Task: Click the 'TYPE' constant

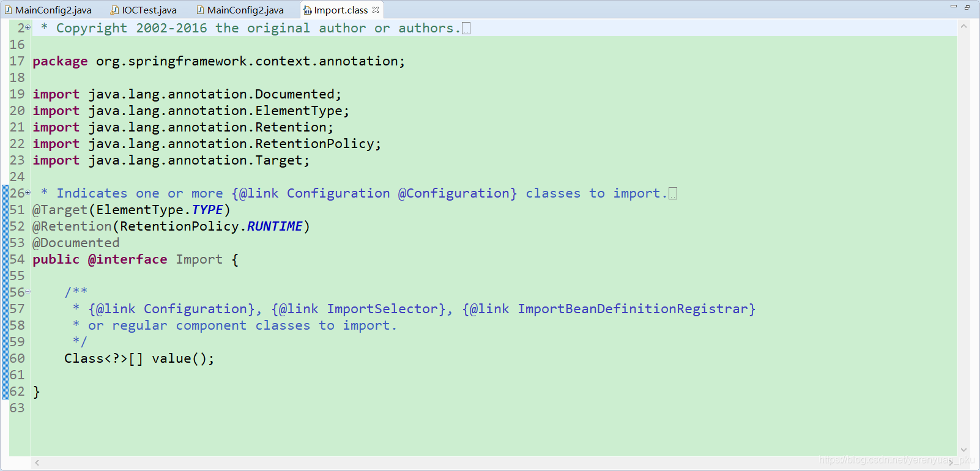Action: tap(207, 210)
